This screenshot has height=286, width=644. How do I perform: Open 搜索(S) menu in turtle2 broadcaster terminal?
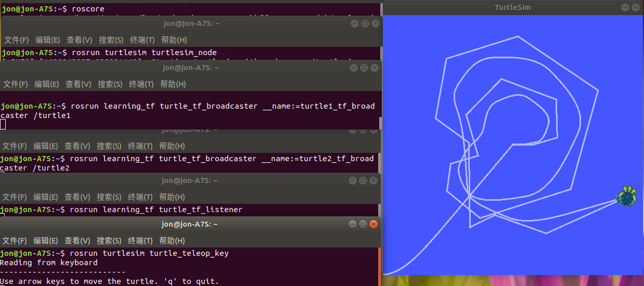point(109,146)
